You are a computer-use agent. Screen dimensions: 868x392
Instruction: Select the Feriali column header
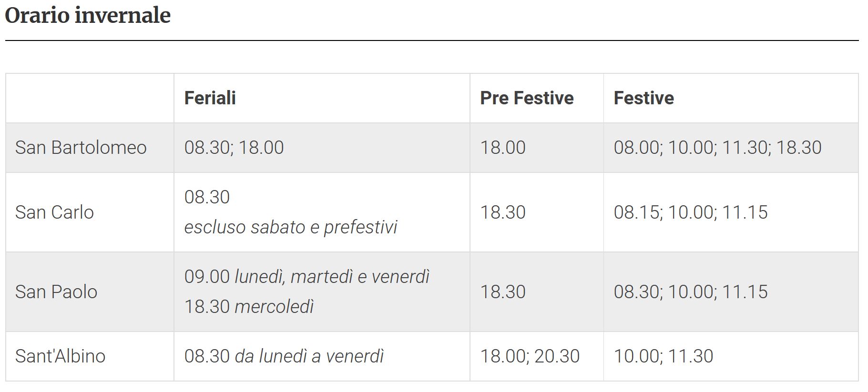[210, 98]
